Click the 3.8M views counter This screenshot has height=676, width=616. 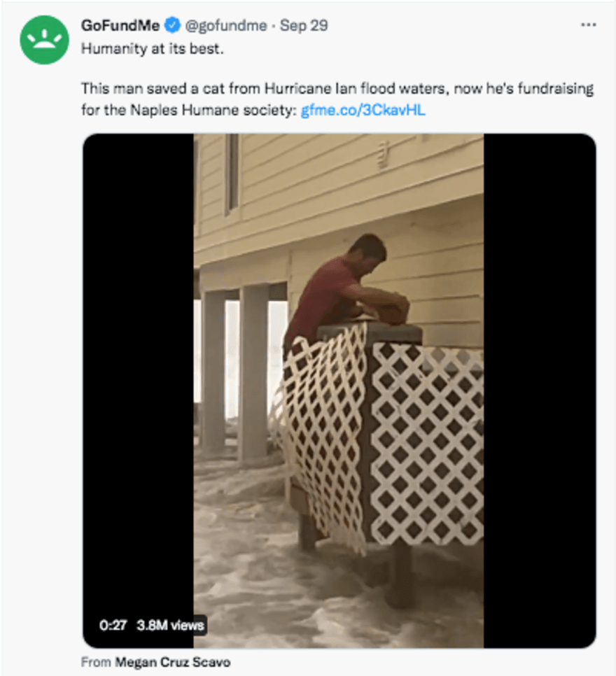(170, 625)
